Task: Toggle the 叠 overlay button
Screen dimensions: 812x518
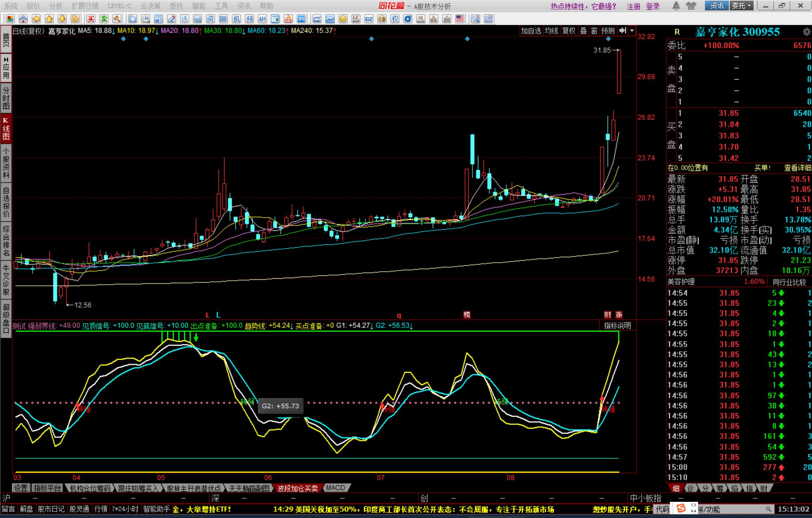Action: click(x=583, y=31)
